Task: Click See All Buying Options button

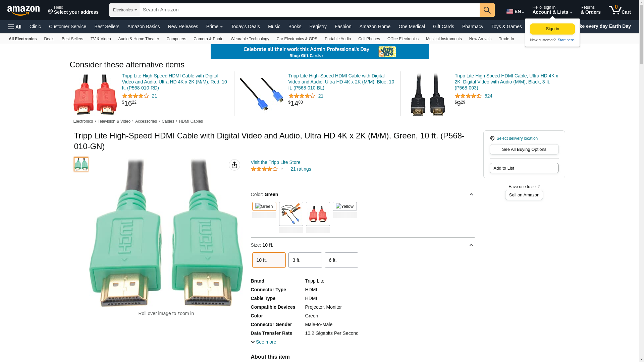Action: 524,149
